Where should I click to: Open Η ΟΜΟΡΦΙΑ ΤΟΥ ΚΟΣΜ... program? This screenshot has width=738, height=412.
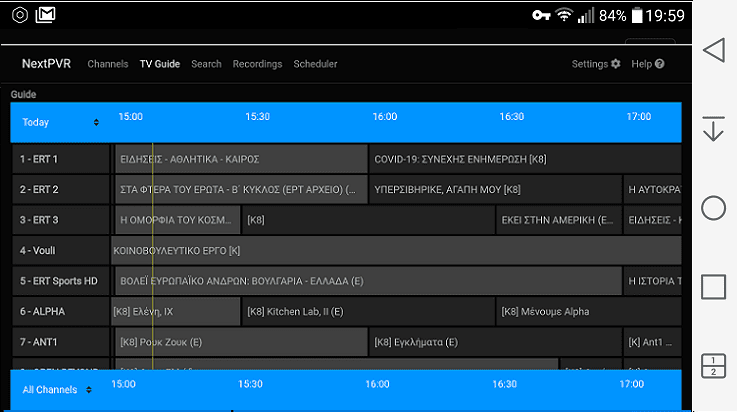point(177,220)
